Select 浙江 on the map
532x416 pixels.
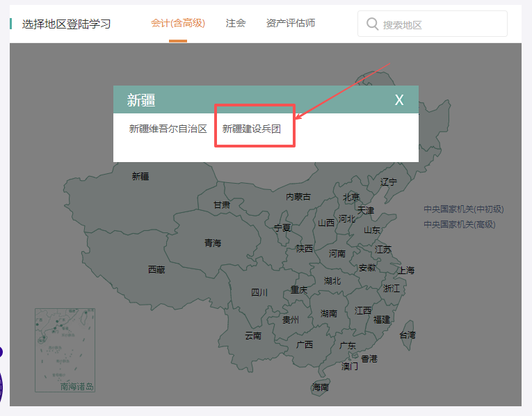[392, 289]
